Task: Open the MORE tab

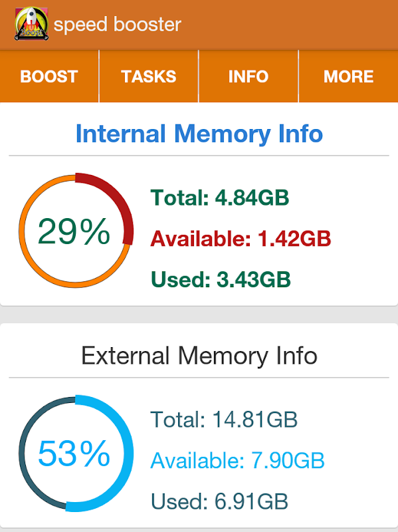Action: [x=349, y=76]
